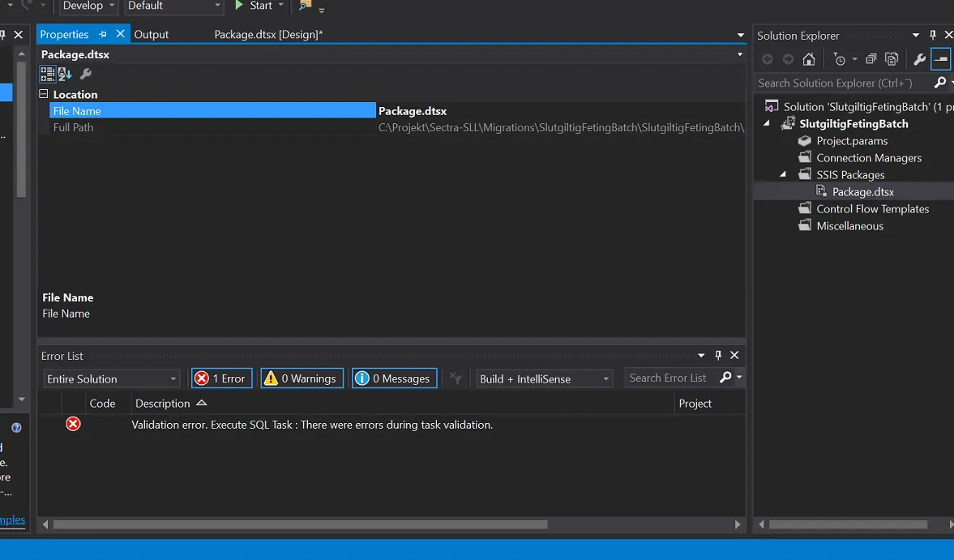Open Property Pages wrench in Properties

click(86, 75)
